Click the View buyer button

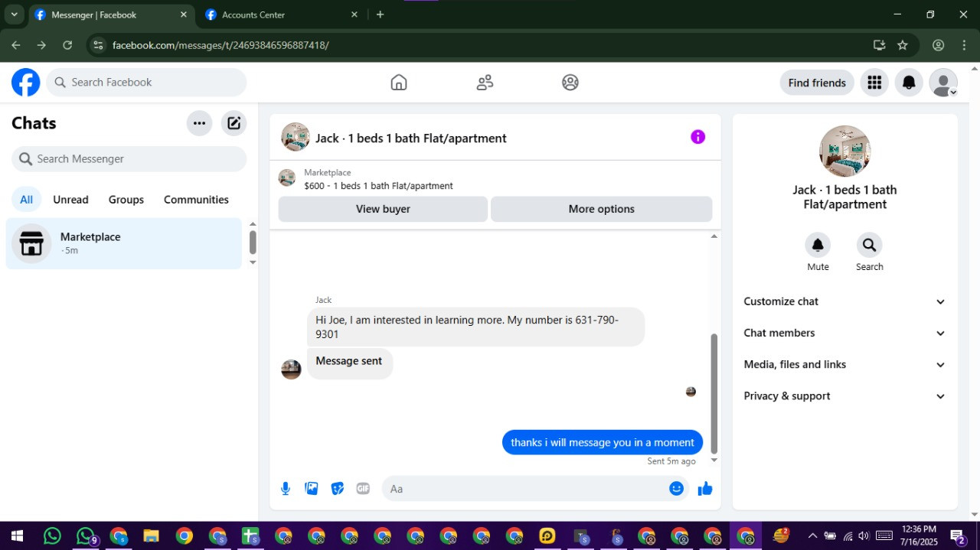point(383,209)
